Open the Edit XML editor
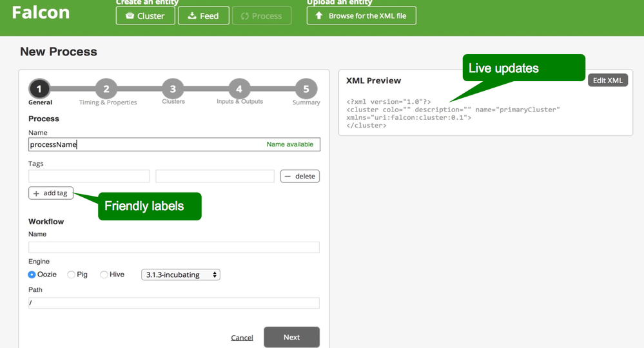Screen dimensions: 644x348 (x=608, y=81)
